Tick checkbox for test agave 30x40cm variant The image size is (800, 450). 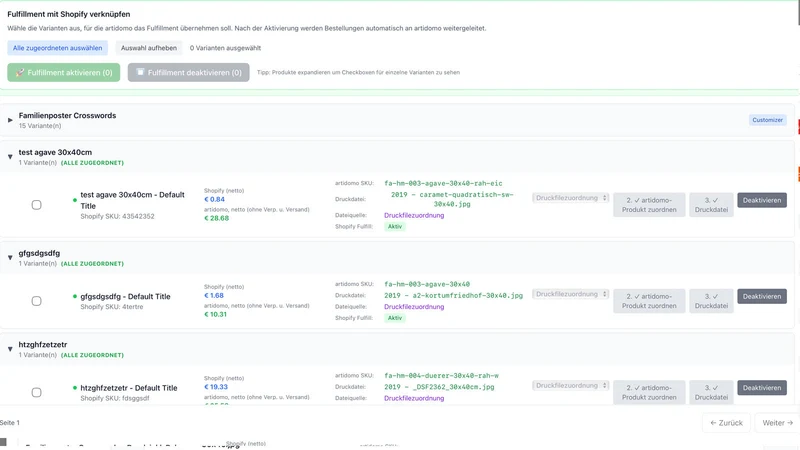coord(36,205)
